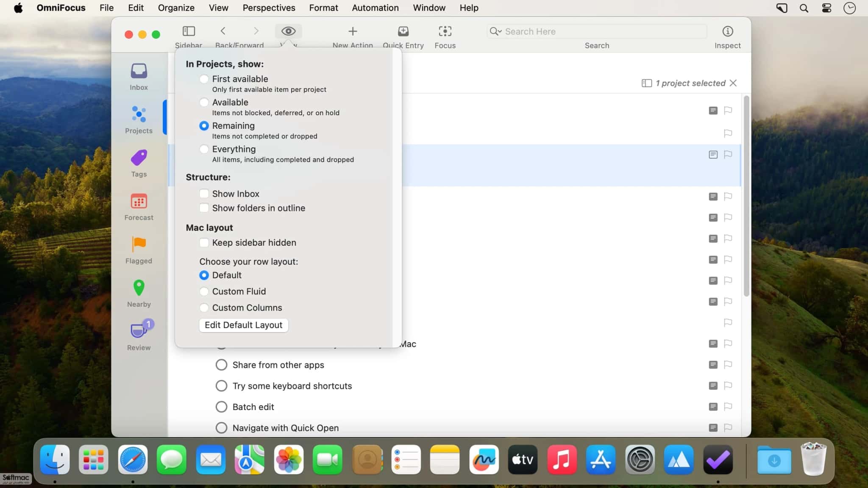Click the outline vertical scrollbar
868x488 pixels.
[746, 197]
